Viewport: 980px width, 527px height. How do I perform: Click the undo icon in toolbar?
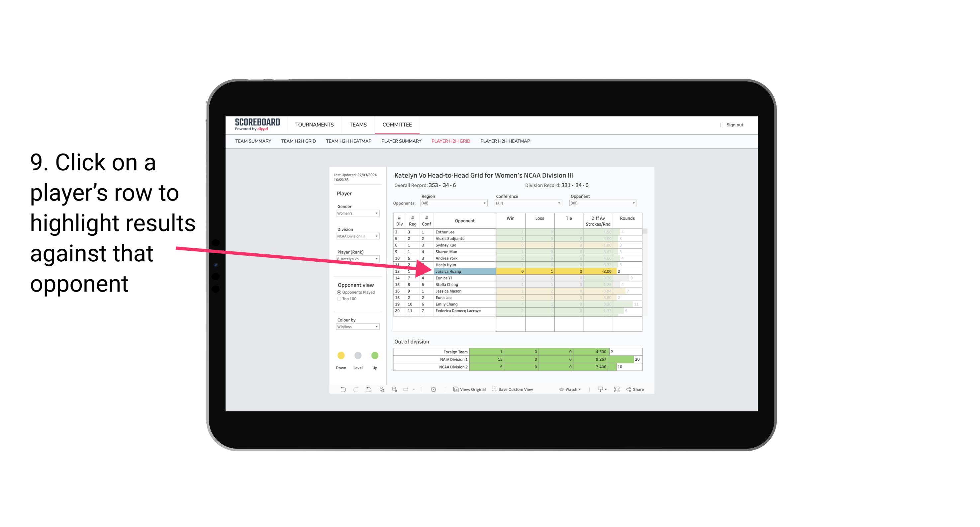pyautogui.click(x=340, y=390)
